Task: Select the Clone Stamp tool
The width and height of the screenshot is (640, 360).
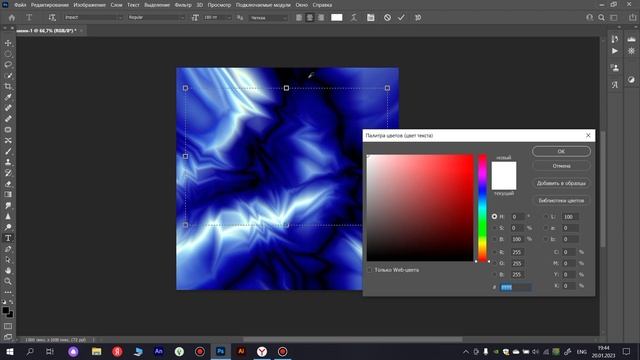Action: 8,162
